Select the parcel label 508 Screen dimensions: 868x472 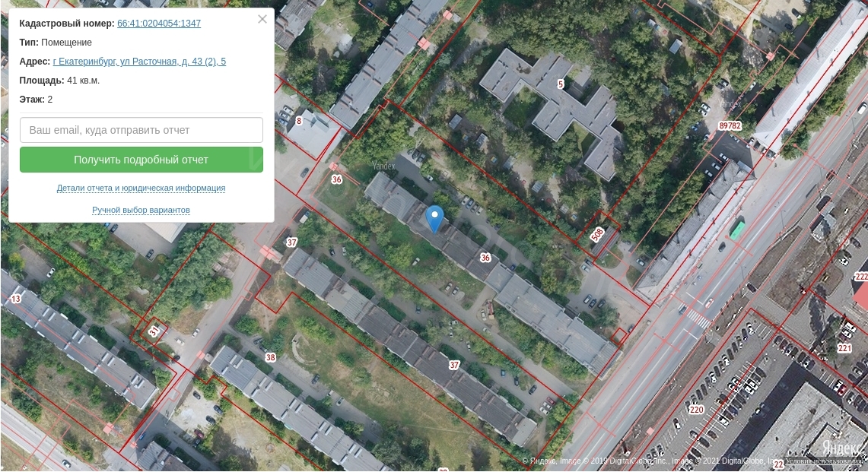point(596,235)
